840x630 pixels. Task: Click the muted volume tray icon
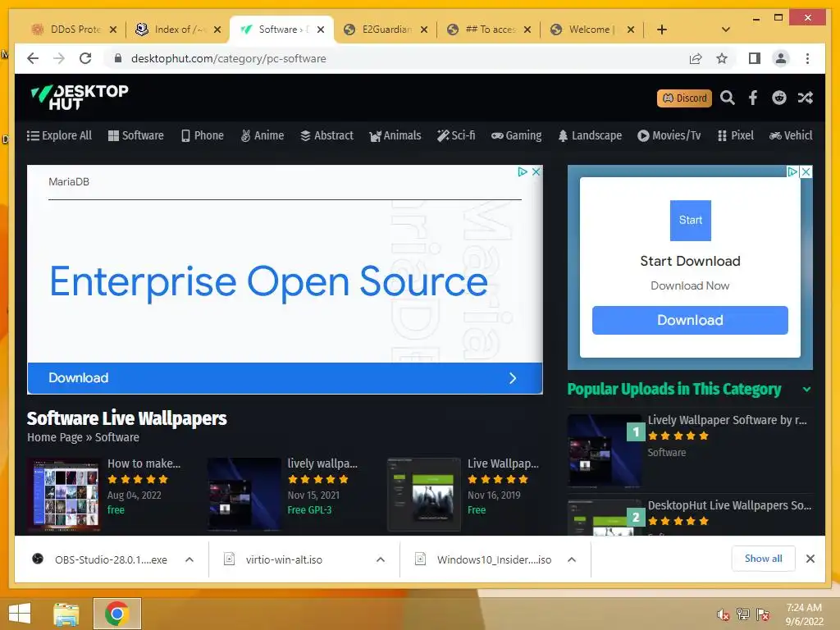pyautogui.click(x=724, y=614)
